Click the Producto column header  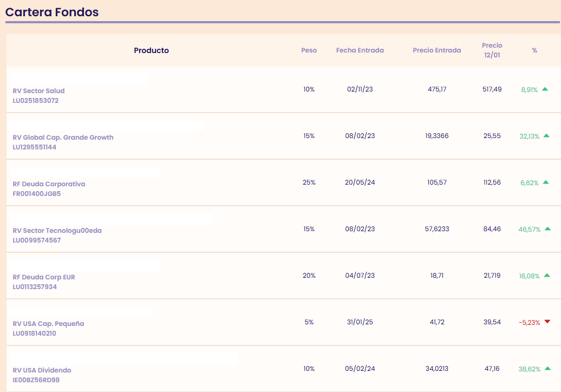(x=151, y=50)
